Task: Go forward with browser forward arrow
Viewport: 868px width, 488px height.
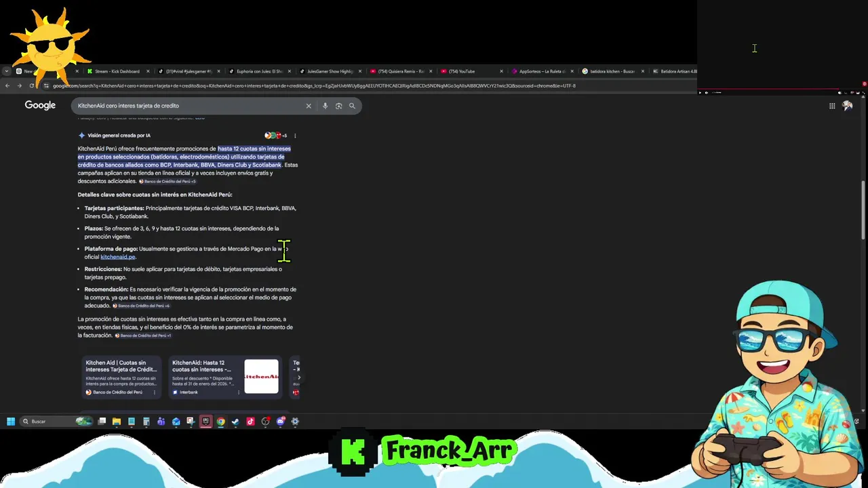Action: point(19,86)
